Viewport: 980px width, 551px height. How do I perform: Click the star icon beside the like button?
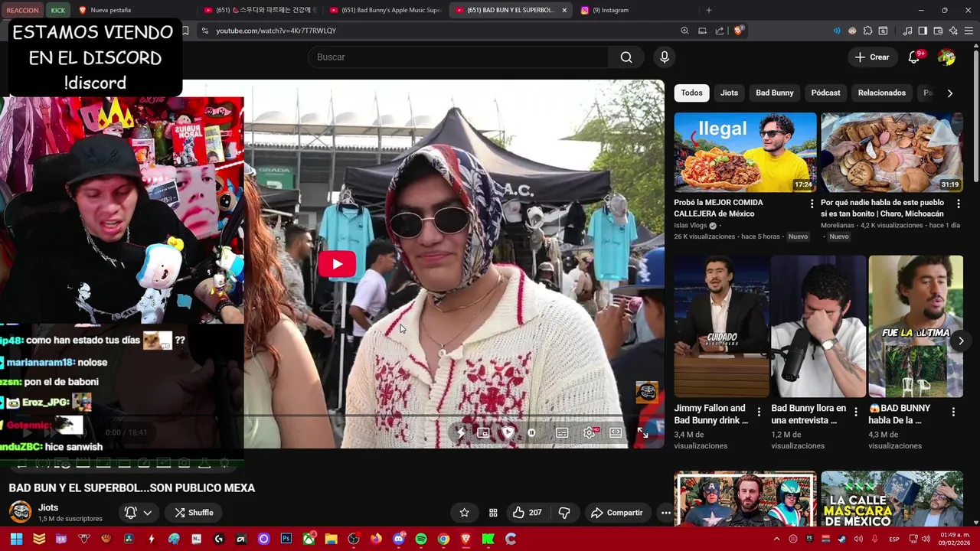[465, 513]
